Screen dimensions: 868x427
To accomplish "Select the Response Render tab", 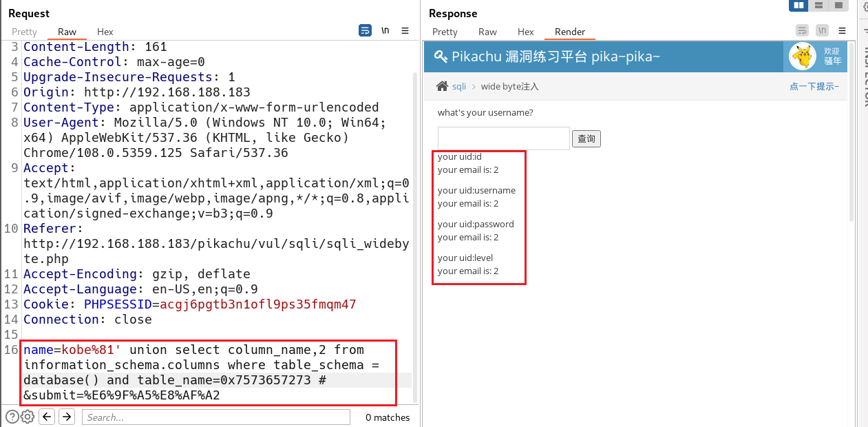I will point(570,32).
